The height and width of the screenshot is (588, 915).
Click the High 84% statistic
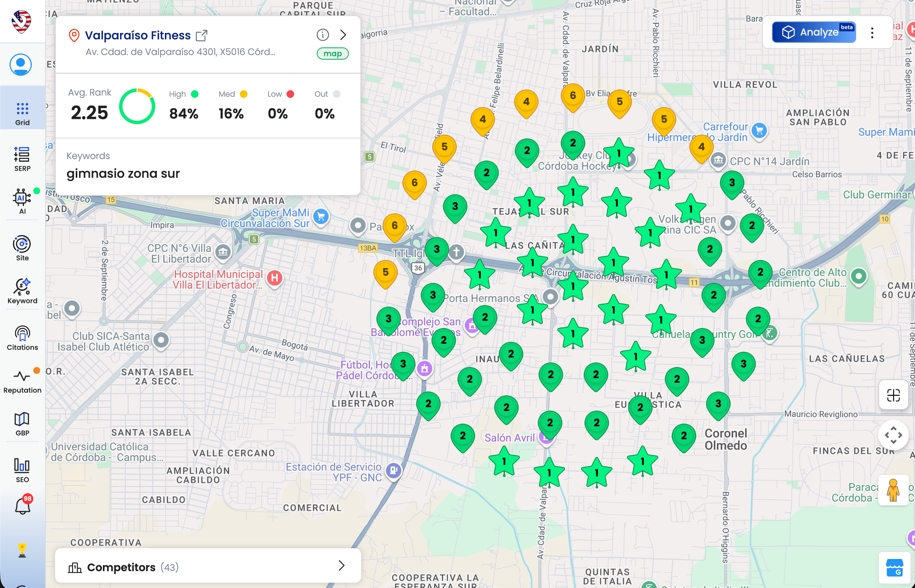tap(184, 105)
